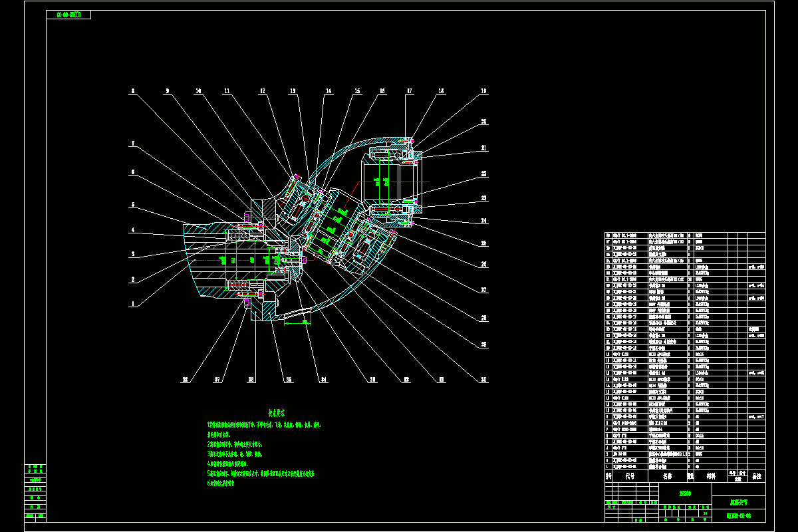Click part balloon number 9 at top
This screenshot has width=798, height=532.
click(x=168, y=90)
